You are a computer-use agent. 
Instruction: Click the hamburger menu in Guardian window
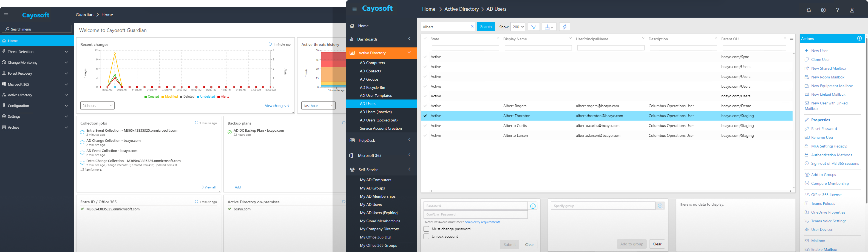pos(6,15)
